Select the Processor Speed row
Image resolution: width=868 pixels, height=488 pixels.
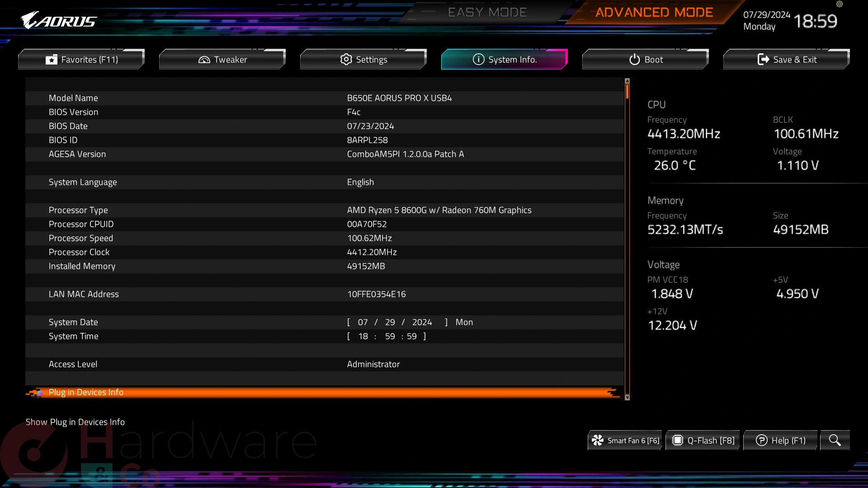pos(325,238)
